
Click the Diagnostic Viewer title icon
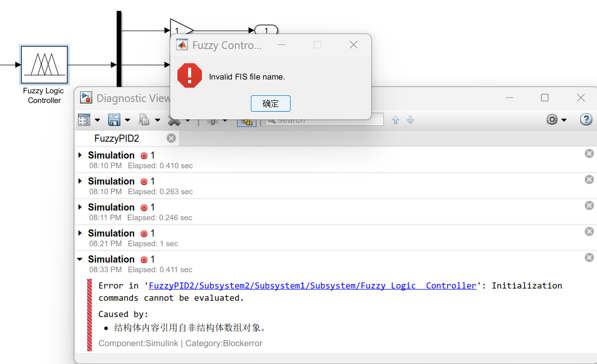(x=86, y=98)
